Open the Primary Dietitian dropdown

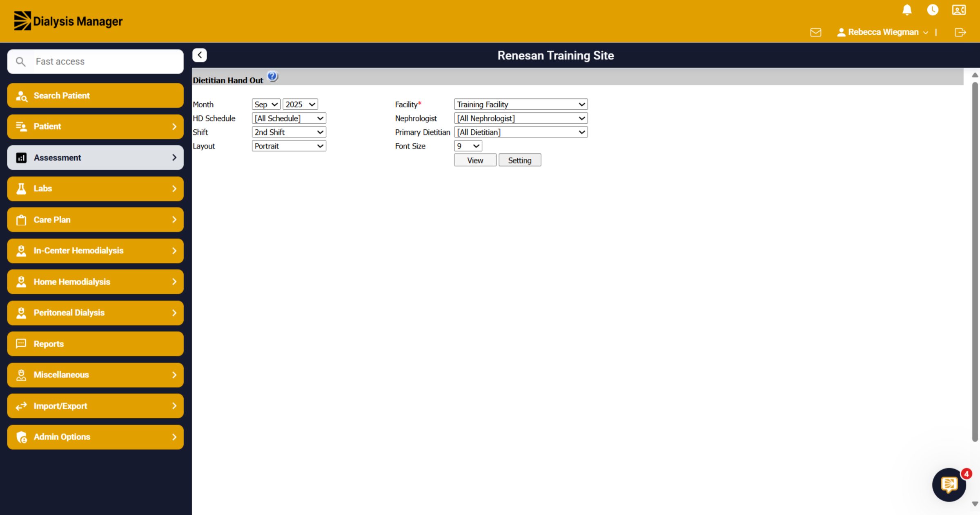click(521, 132)
